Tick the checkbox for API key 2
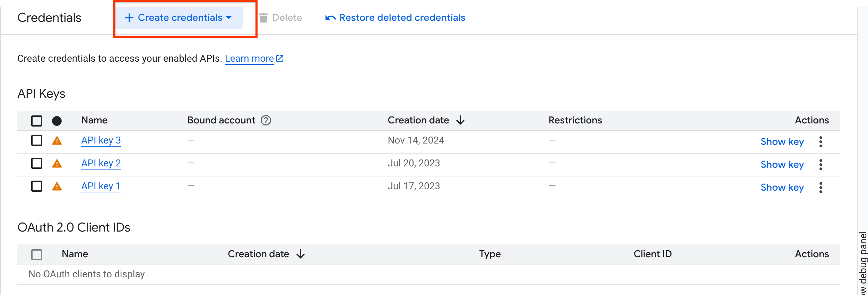 (37, 163)
